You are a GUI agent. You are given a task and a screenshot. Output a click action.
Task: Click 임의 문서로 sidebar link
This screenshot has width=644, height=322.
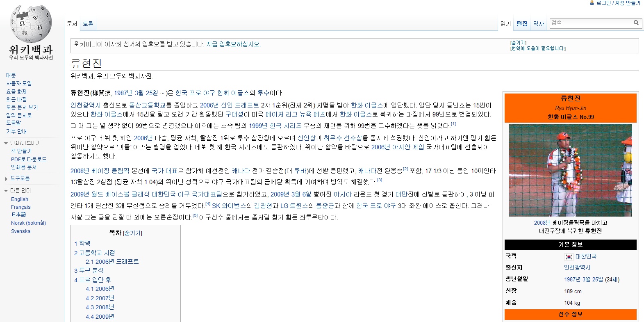point(19,115)
